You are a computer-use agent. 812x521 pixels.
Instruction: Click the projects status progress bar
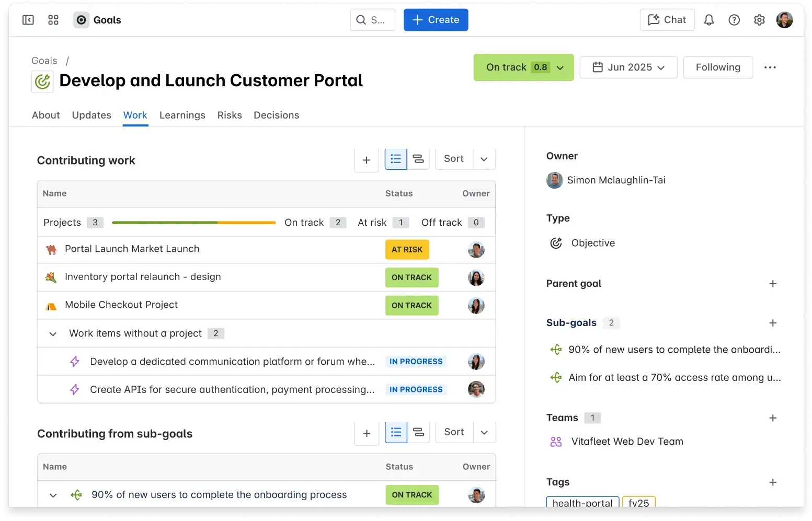click(x=193, y=223)
